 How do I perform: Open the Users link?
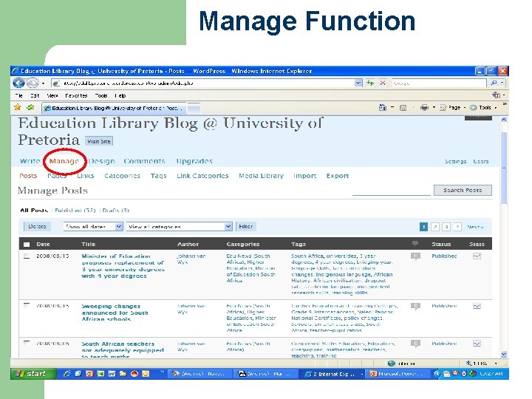481,162
